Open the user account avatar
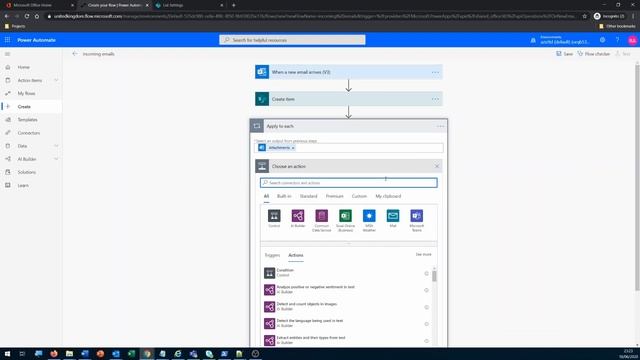The height and width of the screenshot is (360, 640). click(x=632, y=40)
